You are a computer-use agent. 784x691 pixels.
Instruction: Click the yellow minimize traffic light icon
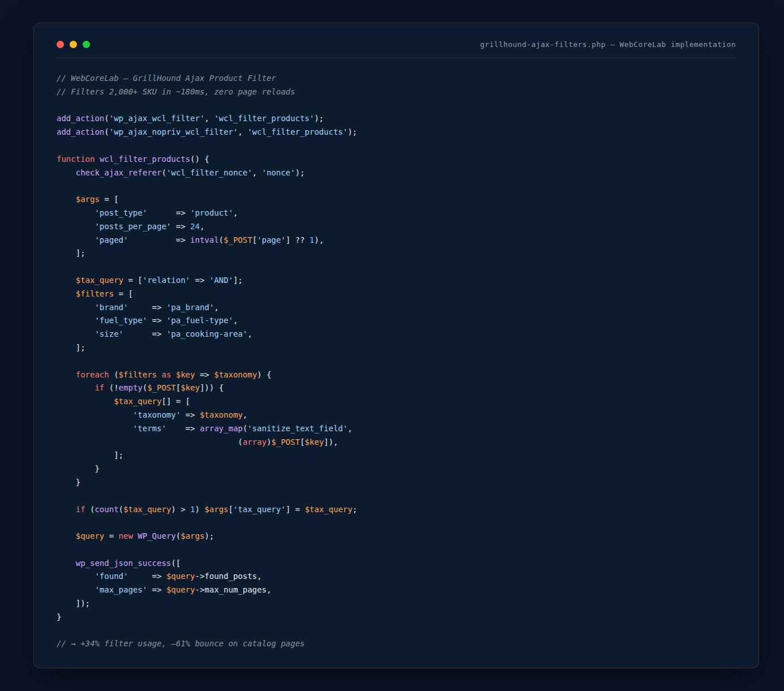click(x=73, y=44)
